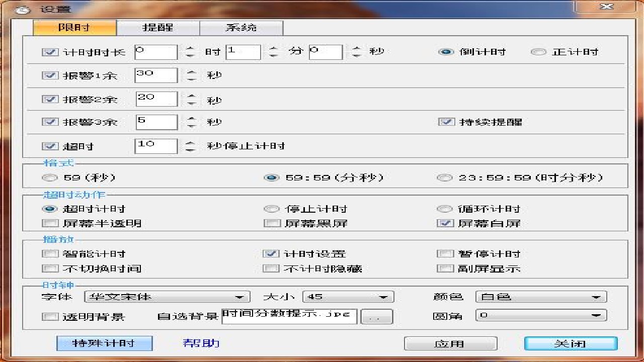Click the 报警2余 field showing 20
The height and width of the screenshot is (362, 644).
pos(156,99)
